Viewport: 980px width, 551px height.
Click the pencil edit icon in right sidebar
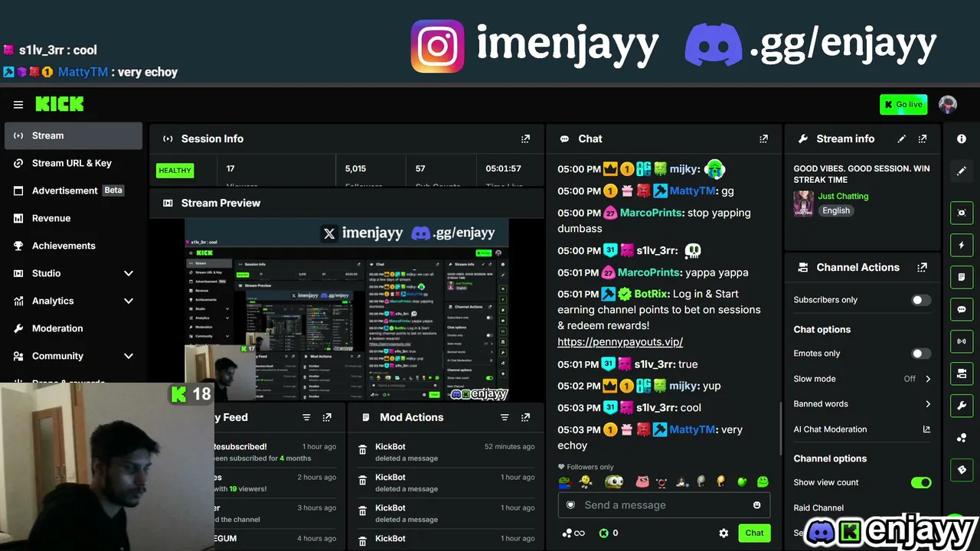click(962, 171)
